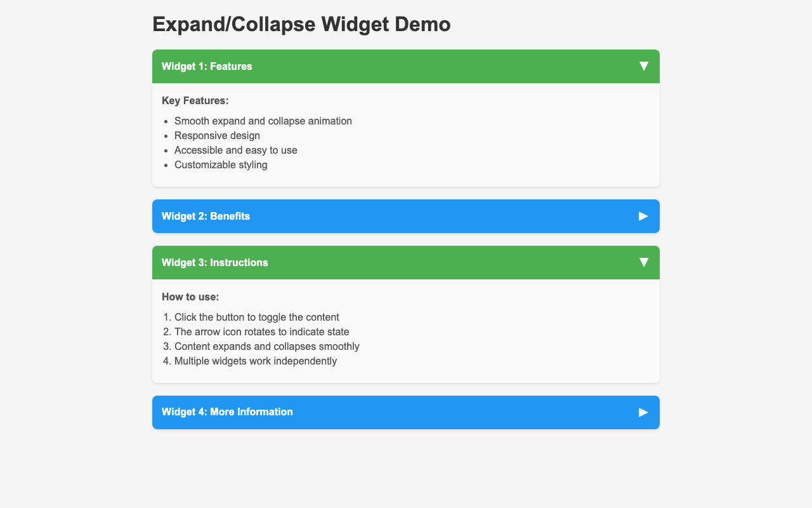
Task: Select the 'Customizable styling' list entry
Action: tap(221, 164)
